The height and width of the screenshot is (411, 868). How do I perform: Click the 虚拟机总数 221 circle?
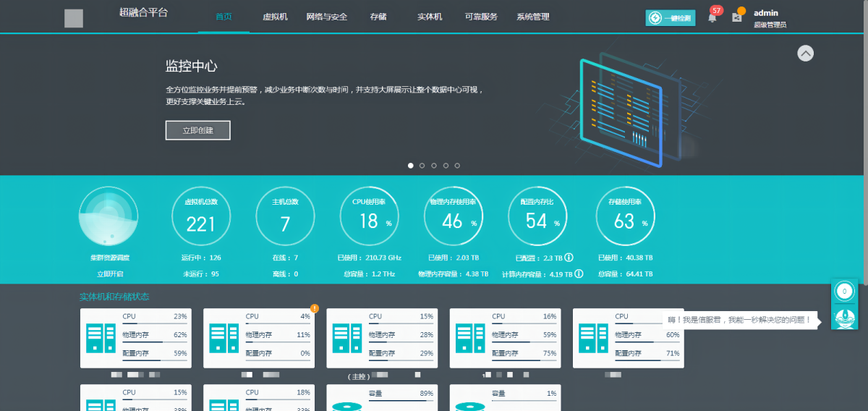tap(201, 216)
